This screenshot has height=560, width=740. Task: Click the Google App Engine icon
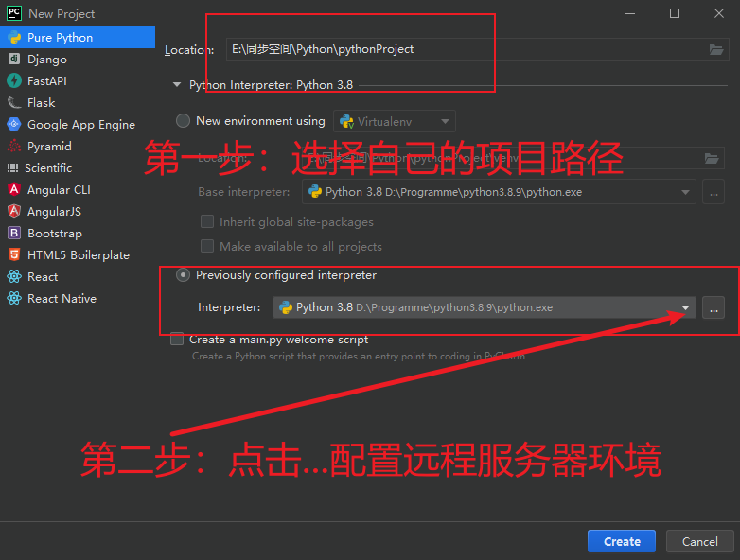click(14, 124)
